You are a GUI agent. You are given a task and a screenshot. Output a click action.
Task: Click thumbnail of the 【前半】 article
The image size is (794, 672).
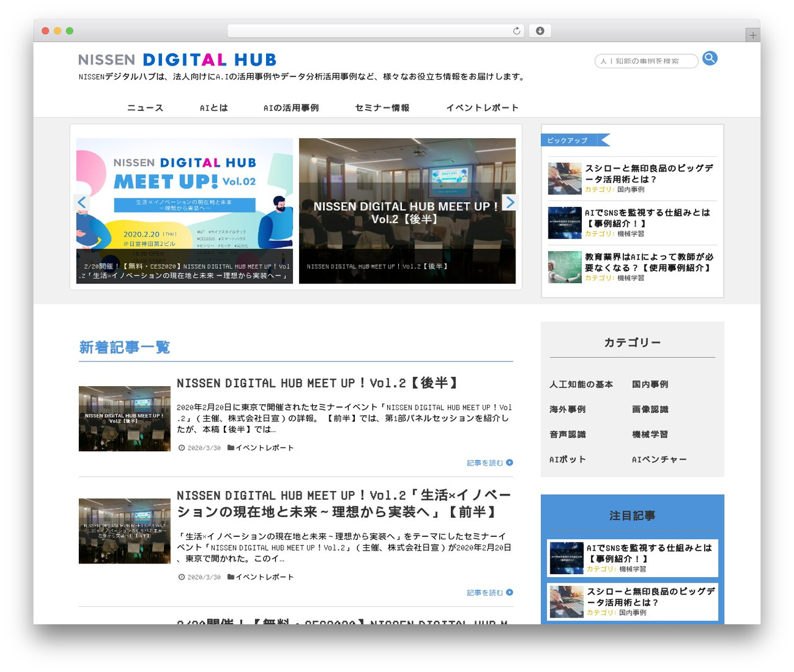(x=125, y=531)
